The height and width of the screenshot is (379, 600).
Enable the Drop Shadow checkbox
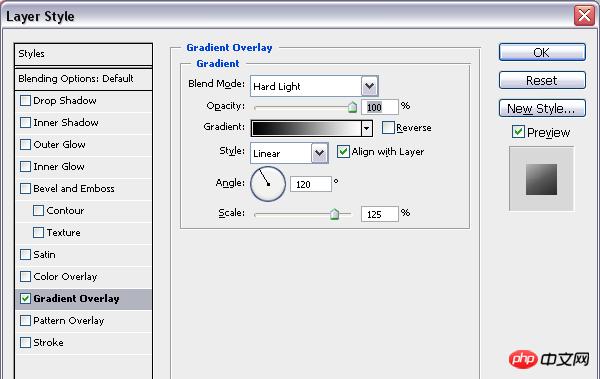click(25, 101)
